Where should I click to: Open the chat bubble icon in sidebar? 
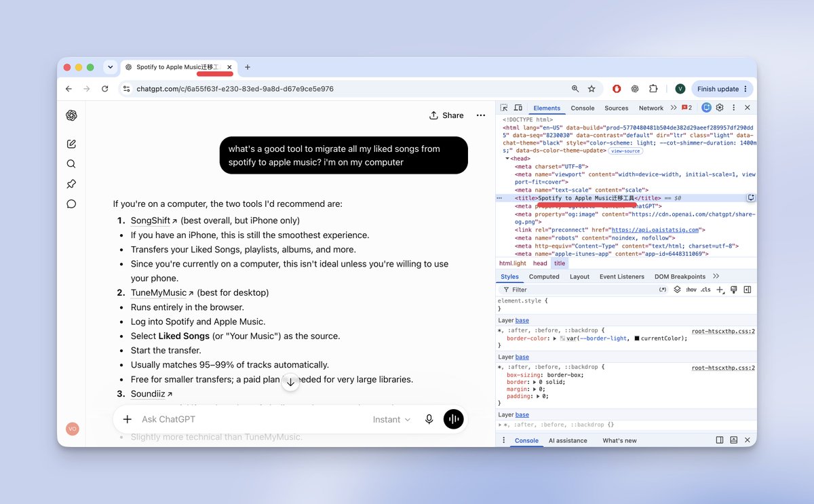click(x=71, y=203)
